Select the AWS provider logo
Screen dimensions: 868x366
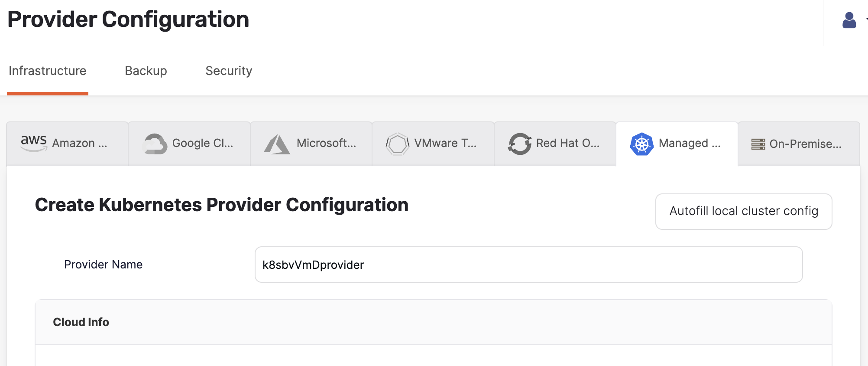(x=33, y=142)
